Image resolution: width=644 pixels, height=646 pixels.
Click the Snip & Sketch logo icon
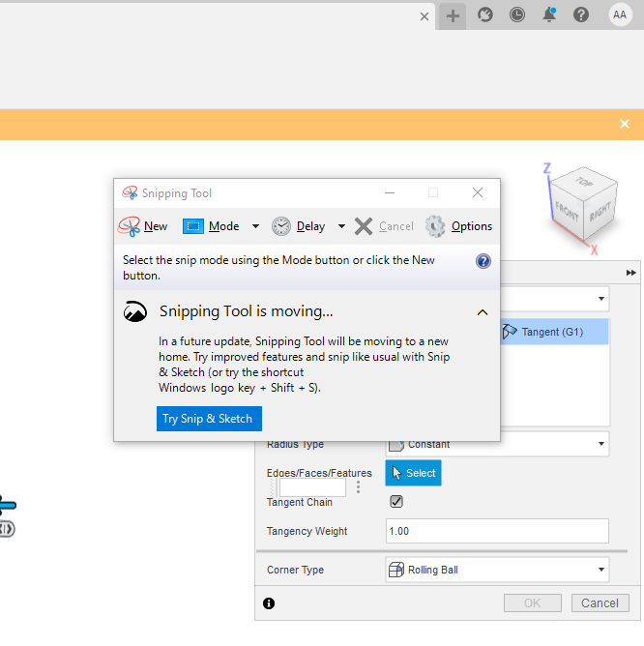135,311
